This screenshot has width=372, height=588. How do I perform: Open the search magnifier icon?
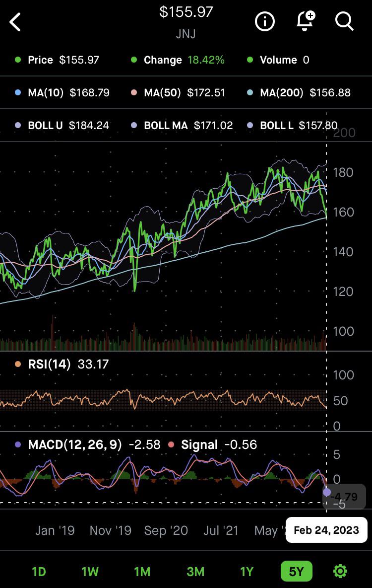[x=344, y=21]
